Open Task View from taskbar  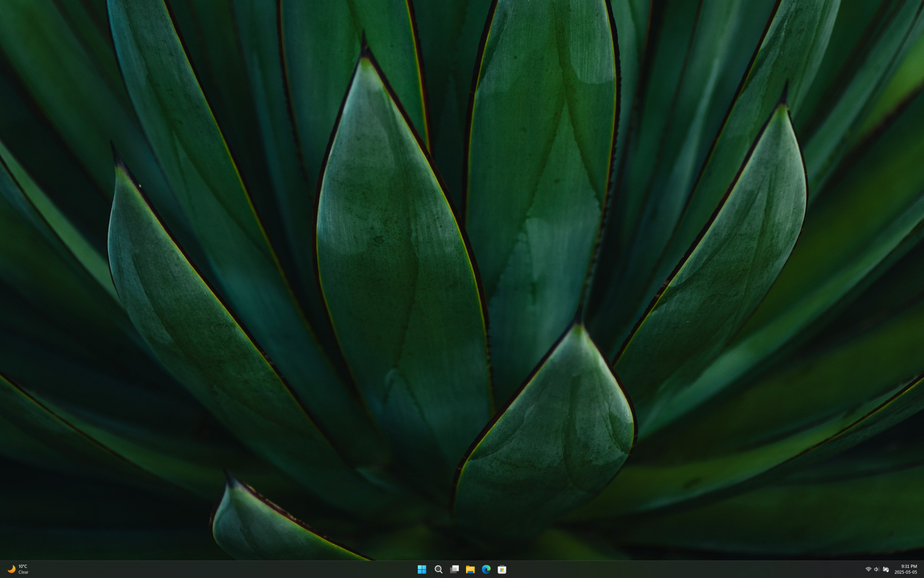455,569
